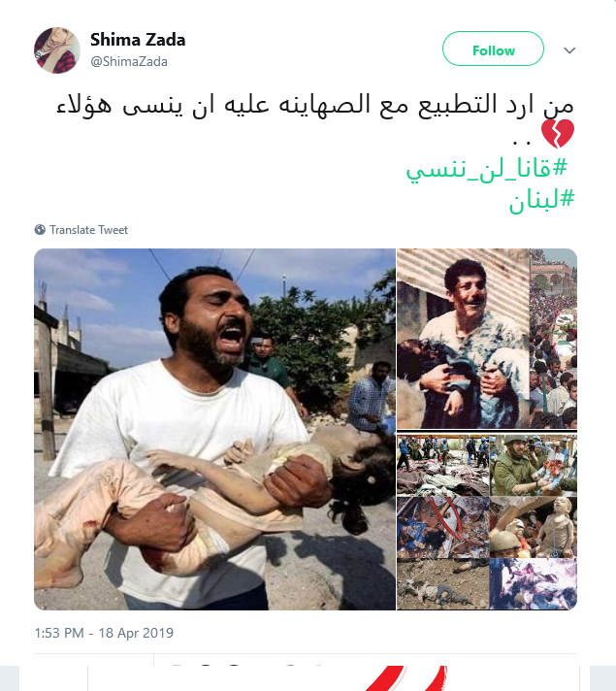Screen dimensions: 616x691
Task: Click the soldier image in the collage
Action: [534, 466]
